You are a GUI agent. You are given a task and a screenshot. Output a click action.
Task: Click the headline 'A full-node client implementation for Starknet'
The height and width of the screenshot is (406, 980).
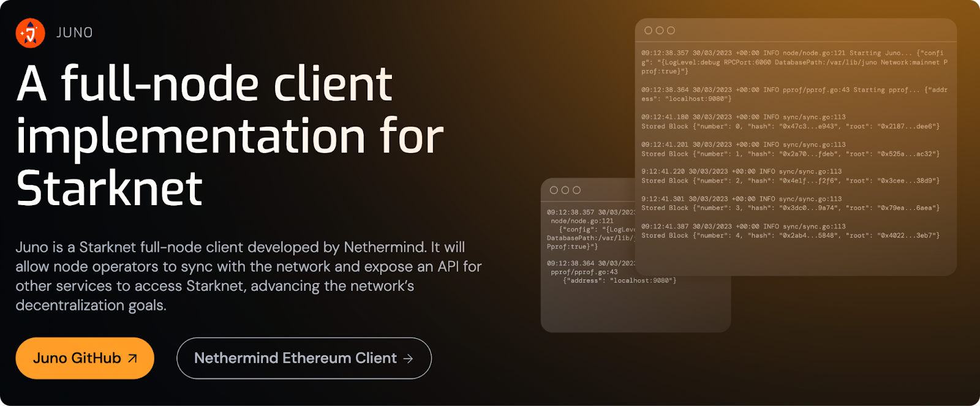click(x=230, y=135)
